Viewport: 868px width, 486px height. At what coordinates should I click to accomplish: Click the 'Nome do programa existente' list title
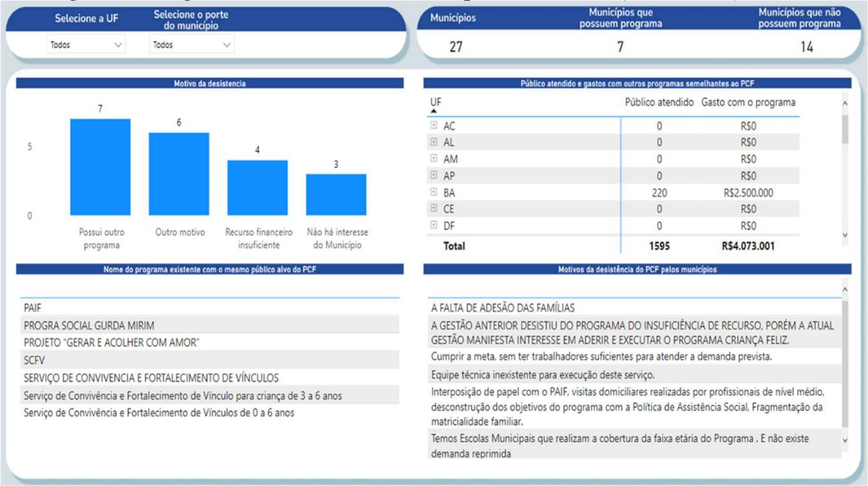[210, 269]
